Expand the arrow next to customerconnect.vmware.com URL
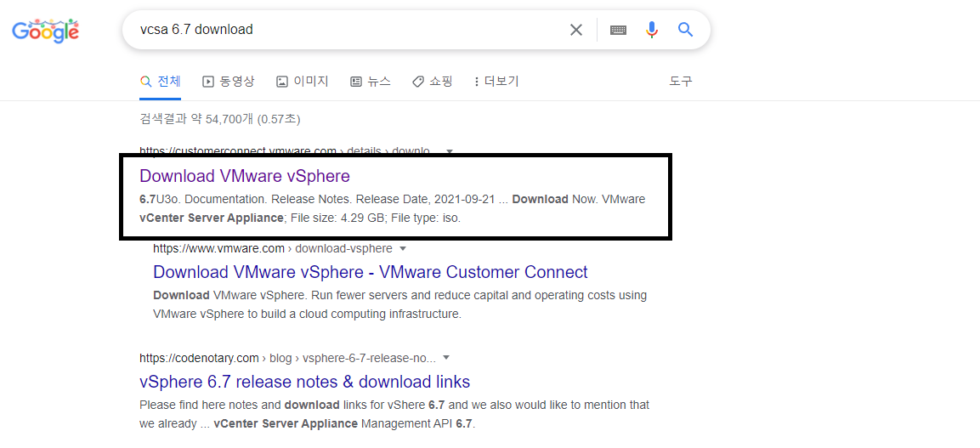Image resolution: width=980 pixels, height=448 pixels. [449, 151]
